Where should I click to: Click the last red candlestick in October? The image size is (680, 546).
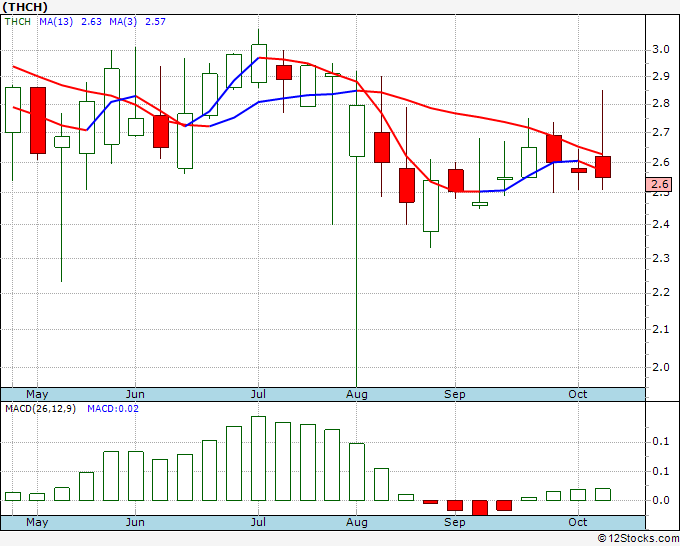tap(603, 167)
